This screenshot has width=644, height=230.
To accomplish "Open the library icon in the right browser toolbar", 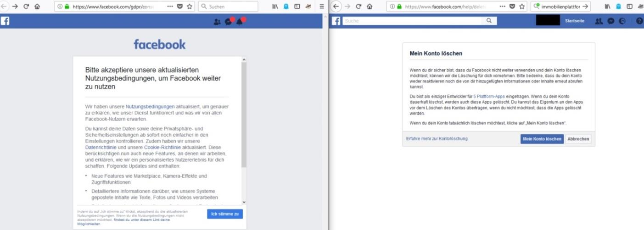I will click(608, 7).
